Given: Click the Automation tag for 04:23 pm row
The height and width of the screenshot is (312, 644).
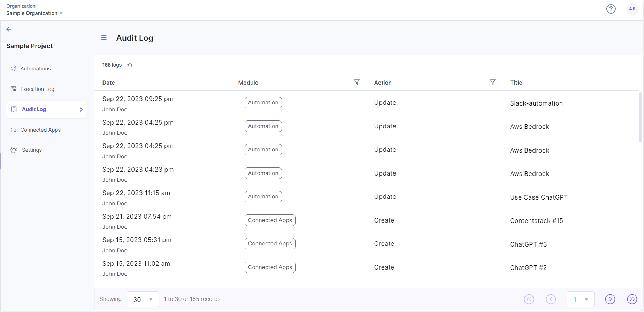Looking at the screenshot, I should pyautogui.click(x=263, y=173).
